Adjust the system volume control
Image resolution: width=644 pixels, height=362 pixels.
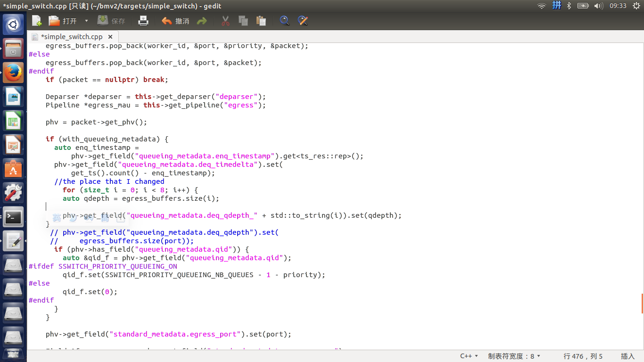coord(599,7)
